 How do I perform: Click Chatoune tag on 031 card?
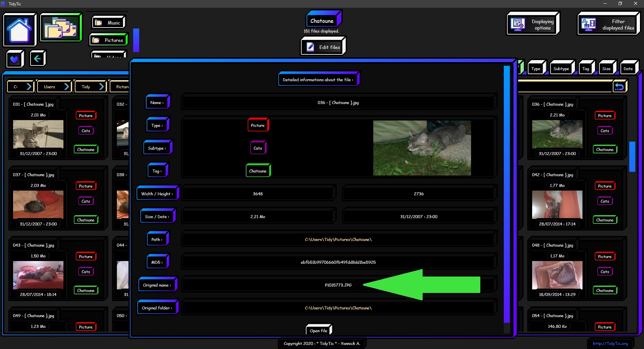[x=86, y=149]
